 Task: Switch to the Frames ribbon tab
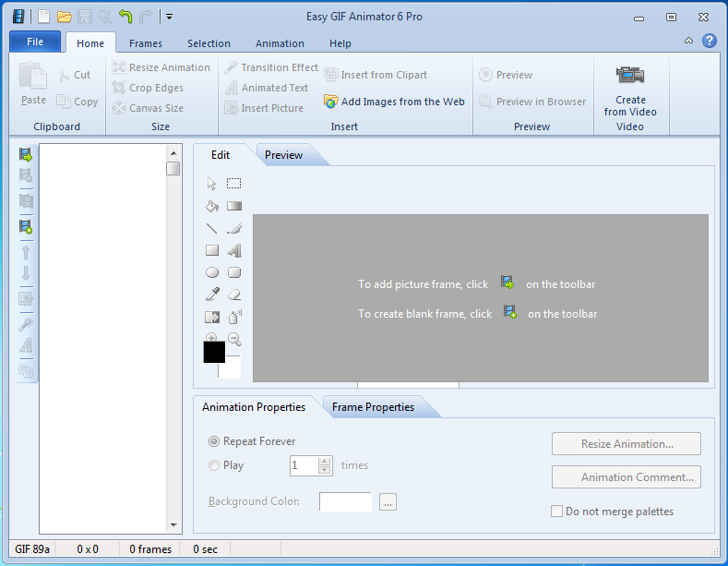pos(146,43)
